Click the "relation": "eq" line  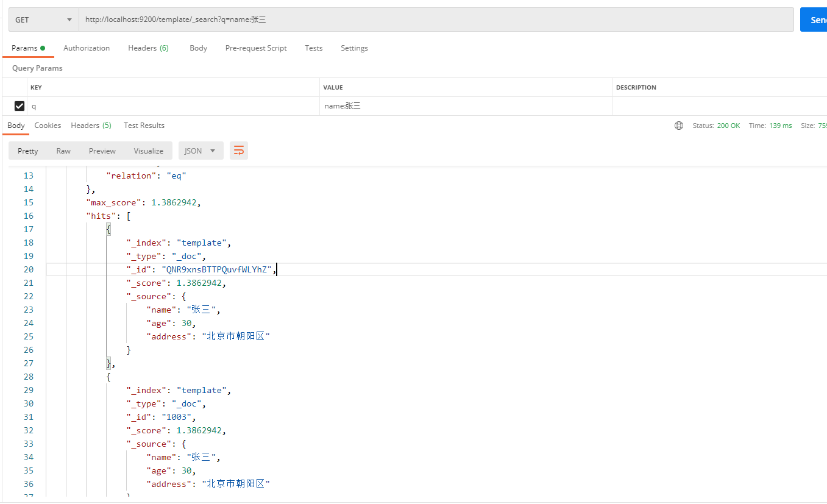coord(146,176)
